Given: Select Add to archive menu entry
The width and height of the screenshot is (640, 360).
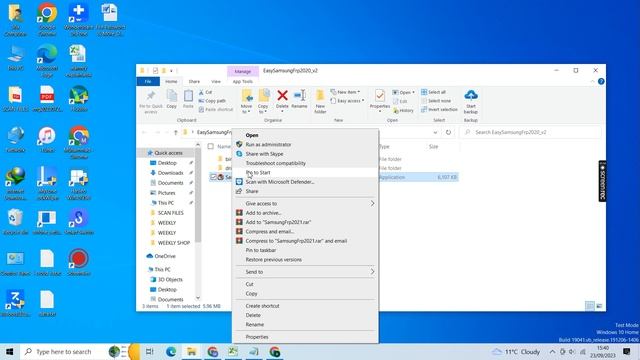Looking at the screenshot, I should 304,213.
